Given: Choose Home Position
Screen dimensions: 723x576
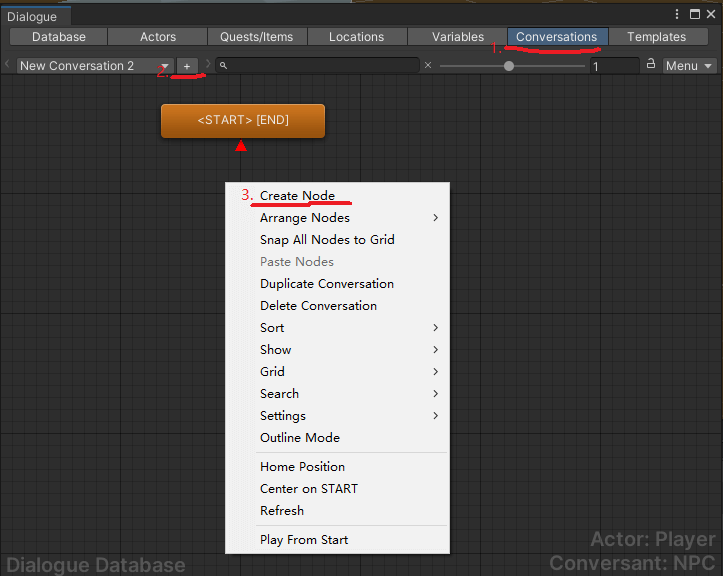Looking at the screenshot, I should (x=337, y=467).
